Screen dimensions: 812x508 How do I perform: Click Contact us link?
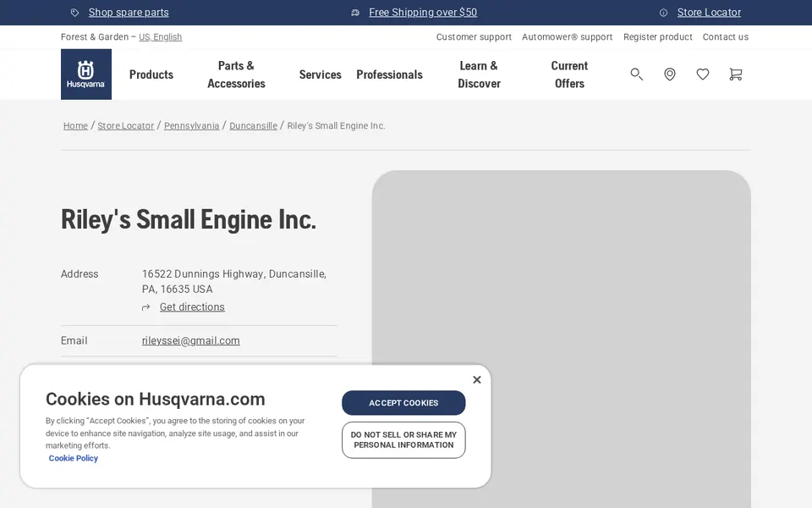coord(726,36)
